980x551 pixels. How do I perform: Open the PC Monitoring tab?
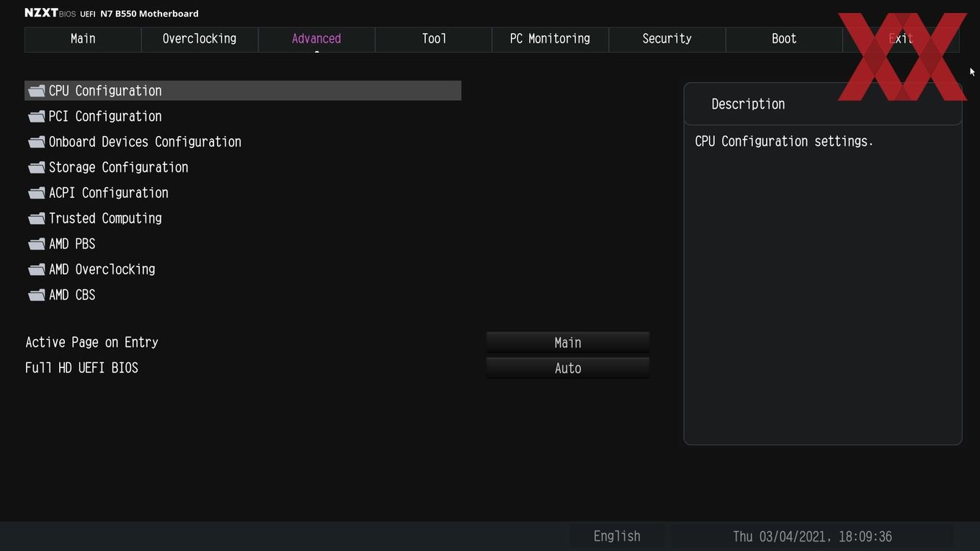[x=550, y=39]
